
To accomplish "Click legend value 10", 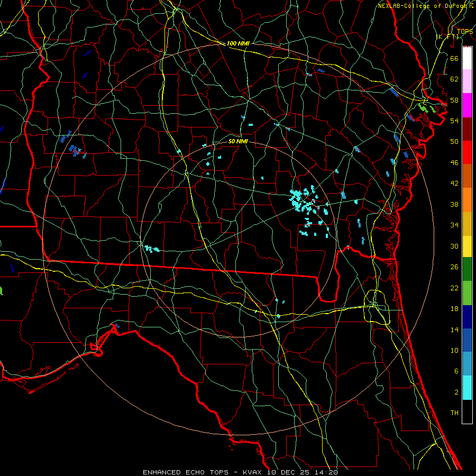I will click(454, 351).
